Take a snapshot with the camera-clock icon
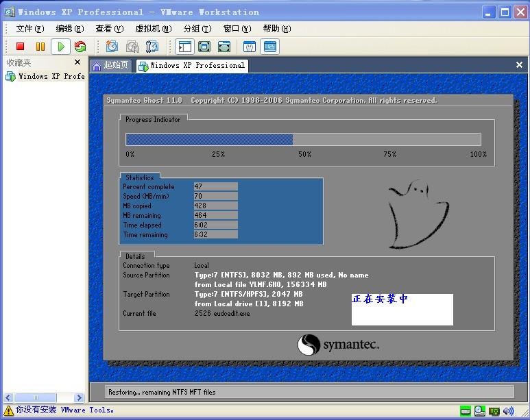Viewport: 530px width, 420px height. pos(112,47)
